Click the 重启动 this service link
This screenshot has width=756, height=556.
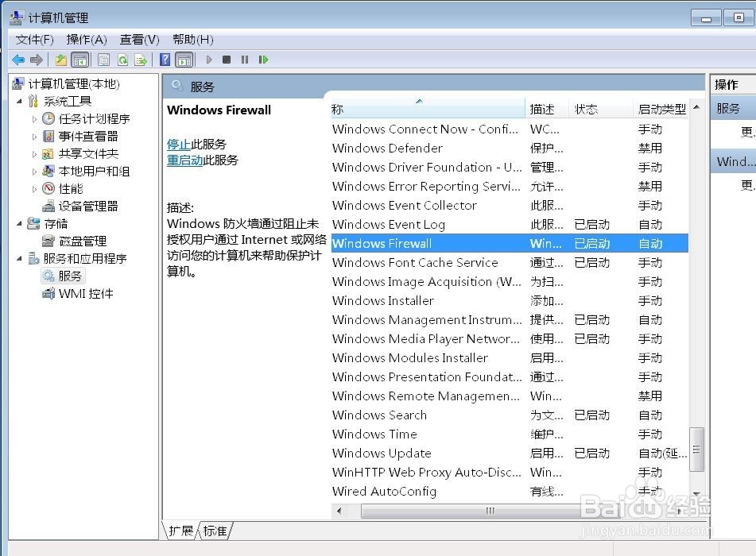184,160
